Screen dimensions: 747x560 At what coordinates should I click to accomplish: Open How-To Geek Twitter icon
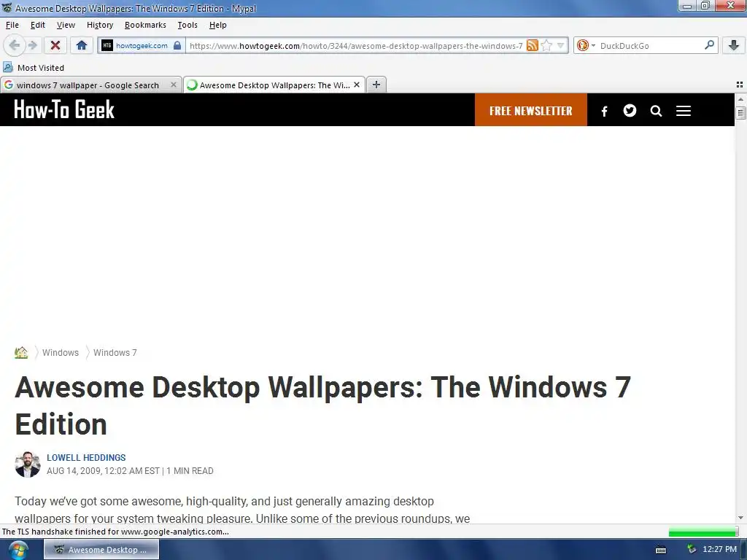click(x=630, y=111)
